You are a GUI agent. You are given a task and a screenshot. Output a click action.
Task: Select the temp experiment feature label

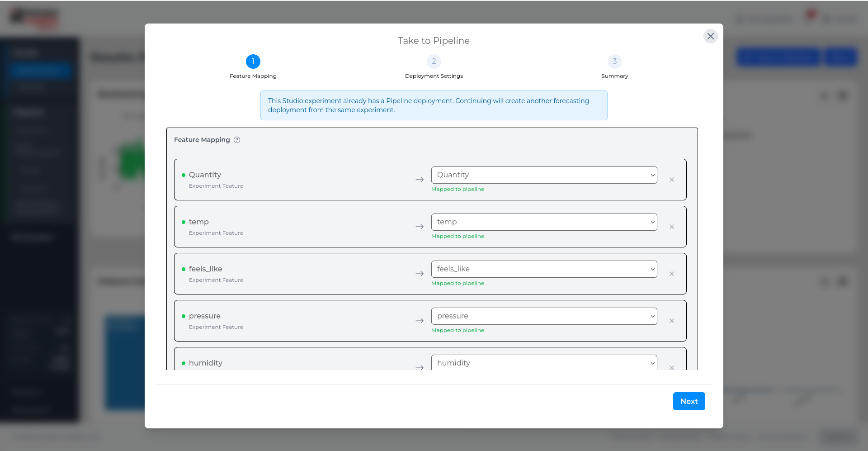click(x=199, y=222)
